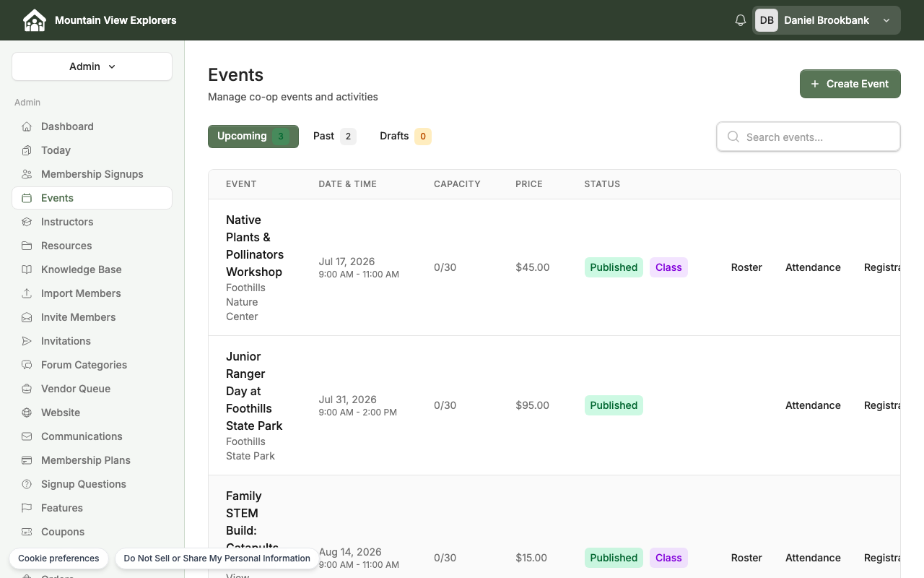Click the plus icon on Create Event

click(815, 84)
